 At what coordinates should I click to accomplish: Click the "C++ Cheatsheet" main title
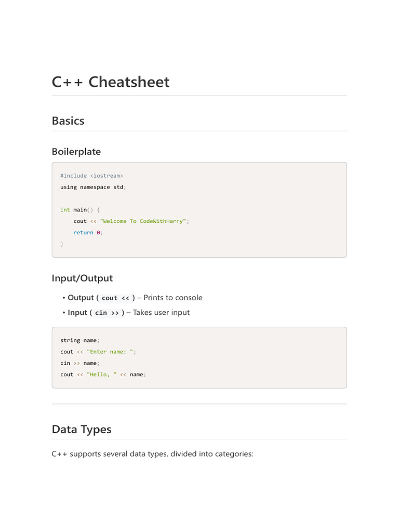111,82
